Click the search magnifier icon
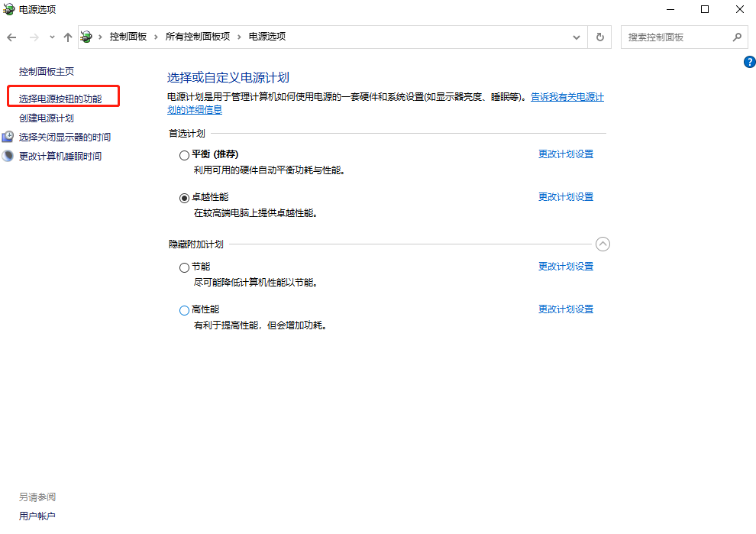Image resolution: width=756 pixels, height=534 pixels. point(736,36)
